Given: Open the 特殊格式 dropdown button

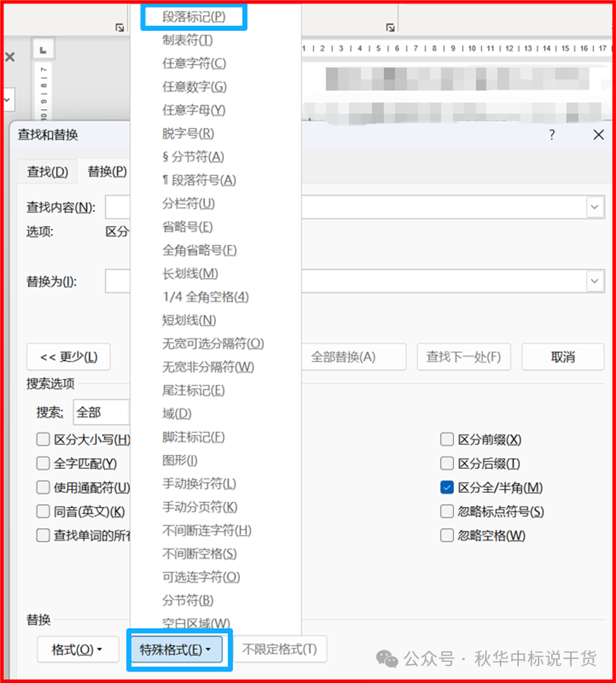Looking at the screenshot, I should [x=180, y=650].
